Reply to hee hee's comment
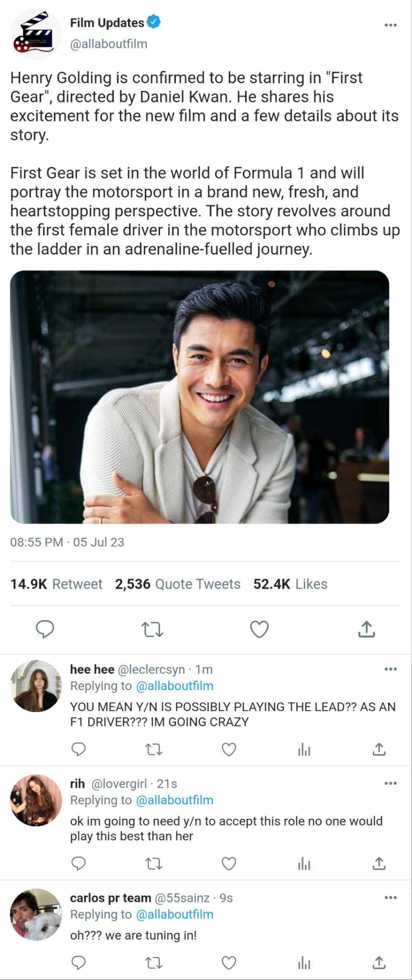The width and height of the screenshot is (412, 980). 78,749
